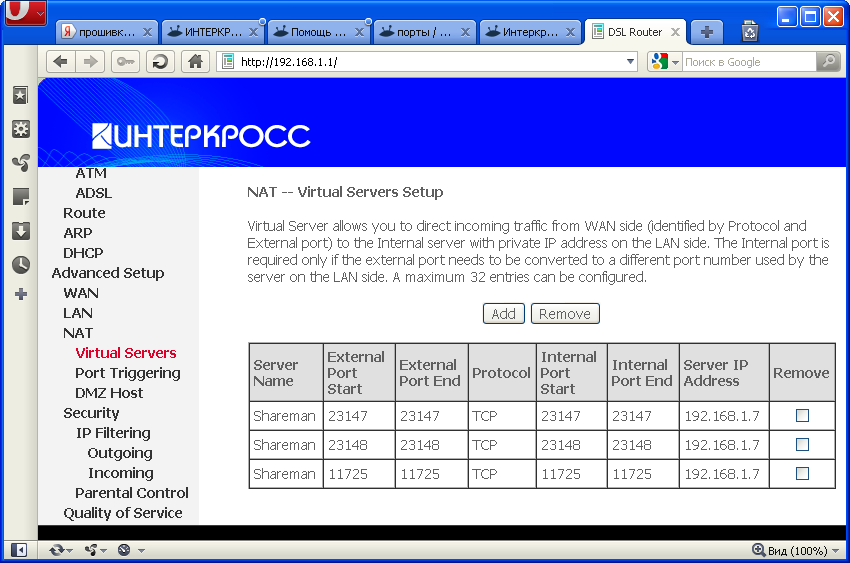Open DMZ Host menu link
The width and height of the screenshot is (850, 563).
[109, 393]
